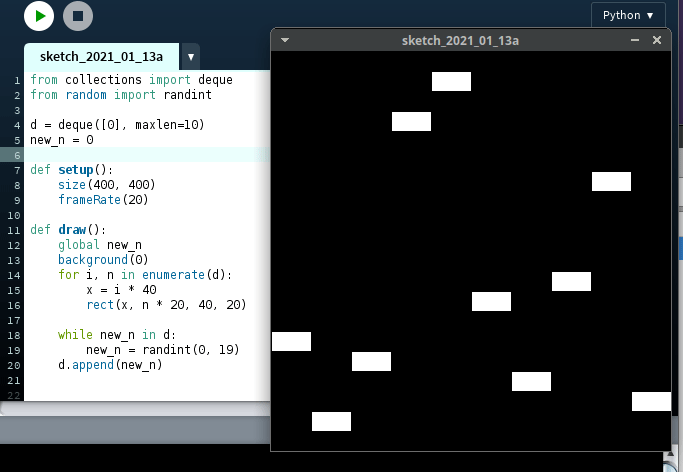Click code line 'from random import randint'

click(121, 94)
